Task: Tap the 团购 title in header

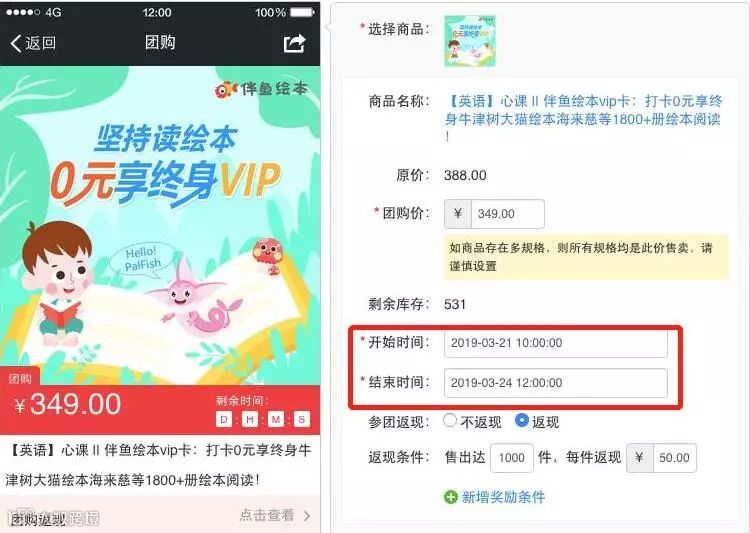Action: tap(160, 43)
